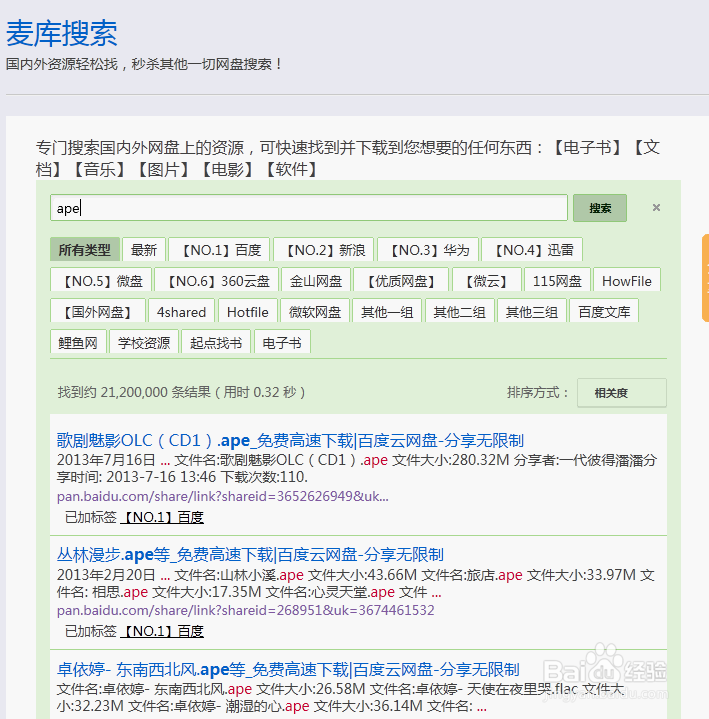Open the 麦库搜索 site title

click(x=62, y=33)
